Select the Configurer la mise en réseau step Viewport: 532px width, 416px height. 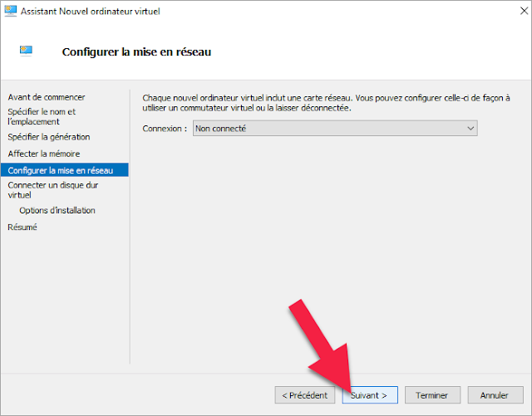[x=65, y=170]
